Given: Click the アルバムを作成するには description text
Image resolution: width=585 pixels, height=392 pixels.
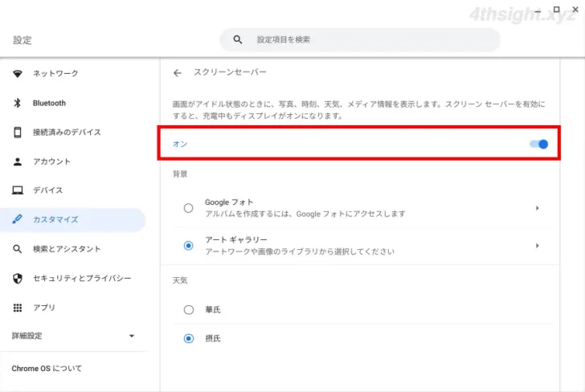Looking at the screenshot, I should pyautogui.click(x=305, y=214).
